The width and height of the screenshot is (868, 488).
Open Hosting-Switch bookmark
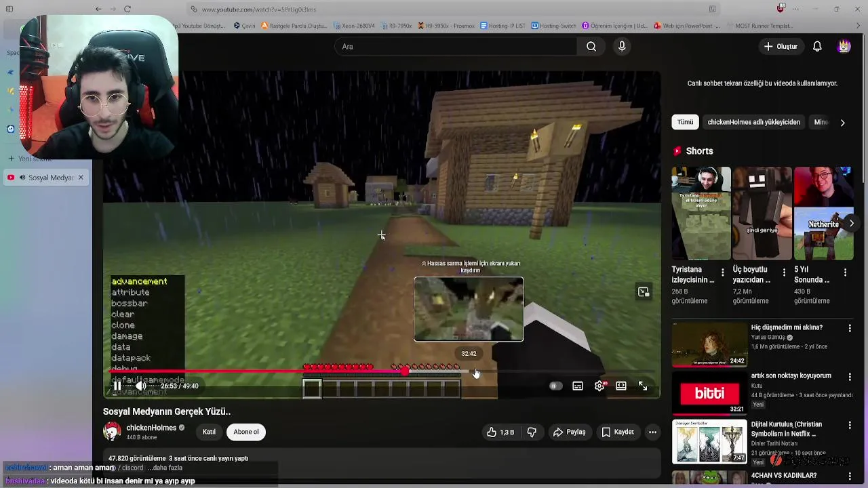[x=553, y=26]
